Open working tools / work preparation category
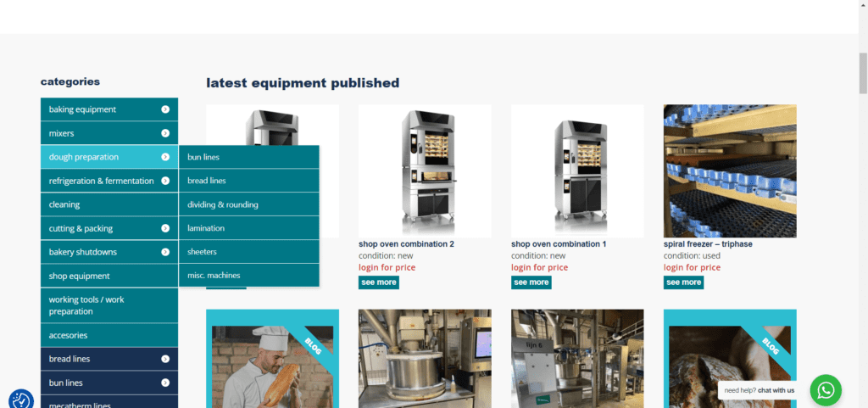Screen dimensions: 868x408 click(x=109, y=305)
